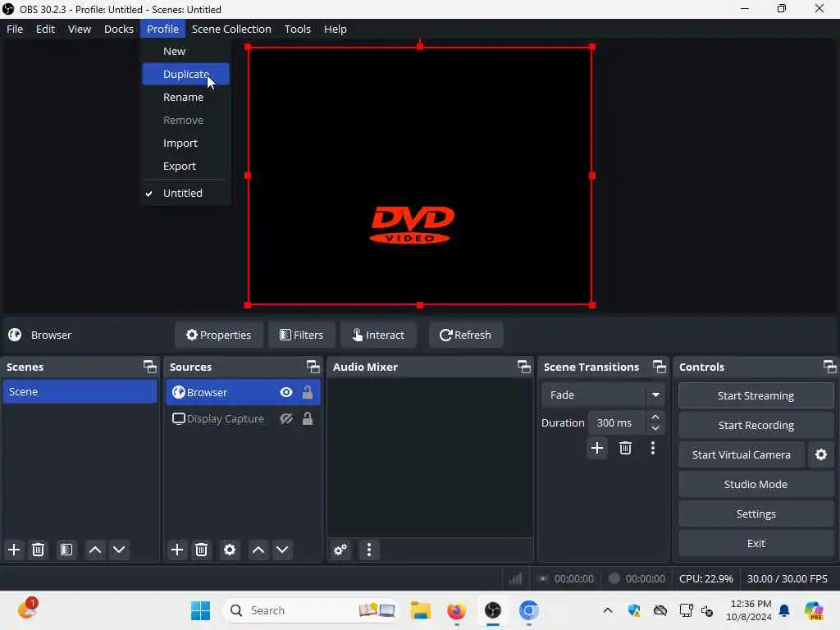Viewport: 840px width, 630px height.
Task: Move source up arrow in Sources panel
Action: coord(258,550)
